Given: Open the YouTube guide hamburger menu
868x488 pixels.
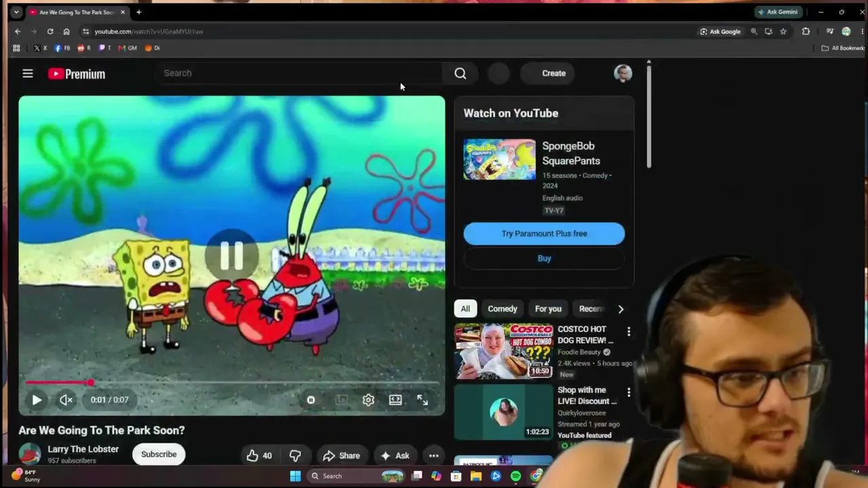Looking at the screenshot, I should (28, 73).
